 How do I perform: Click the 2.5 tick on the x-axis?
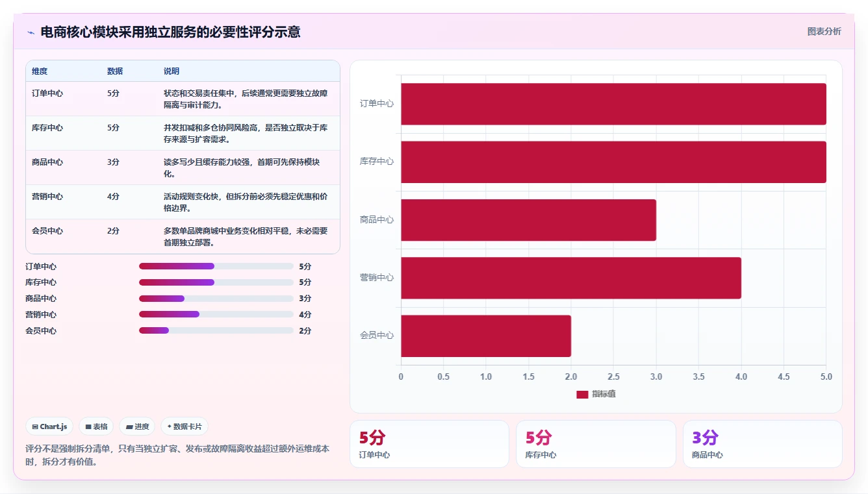(613, 377)
